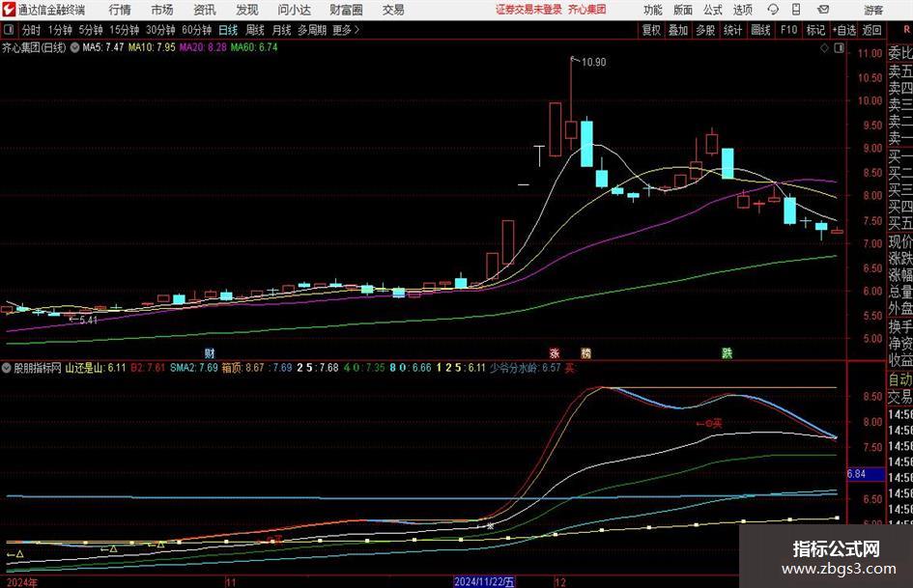The image size is (913, 588).
Task: Switch to 月线 monthly period
Action: point(281,30)
